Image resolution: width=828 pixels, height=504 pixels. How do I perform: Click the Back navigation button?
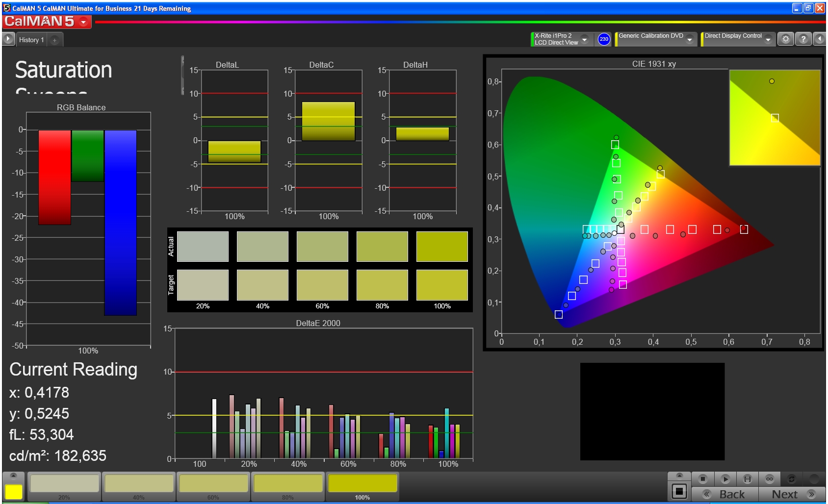(x=724, y=494)
